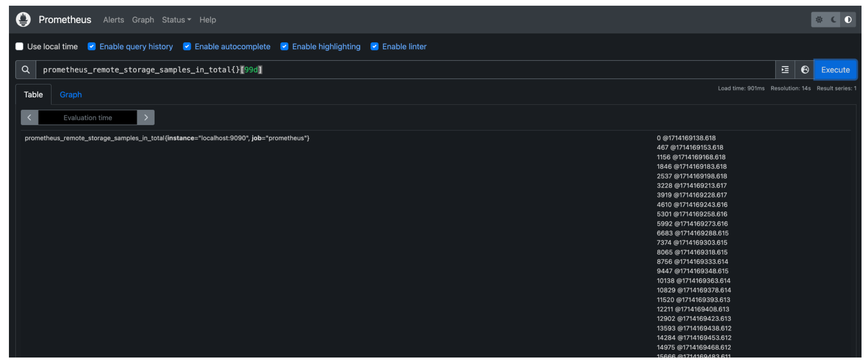Open the Alerts page
Screen dimensions: 868x364
[x=114, y=19]
